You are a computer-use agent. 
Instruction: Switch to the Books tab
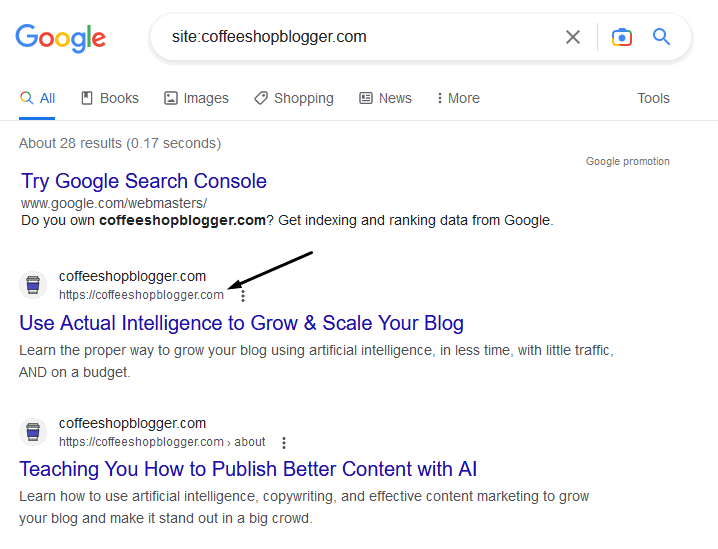(110, 98)
